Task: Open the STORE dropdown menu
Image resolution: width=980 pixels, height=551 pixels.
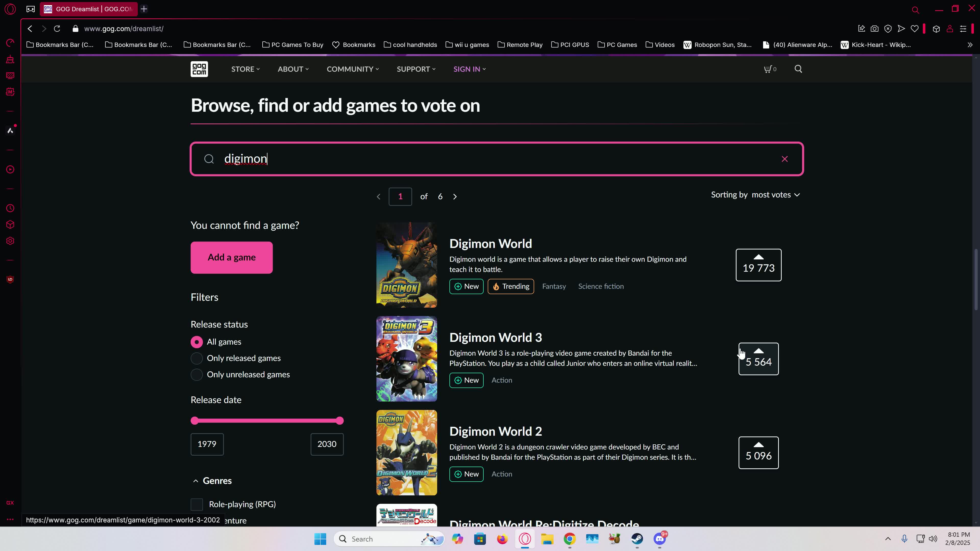Action: pos(245,69)
